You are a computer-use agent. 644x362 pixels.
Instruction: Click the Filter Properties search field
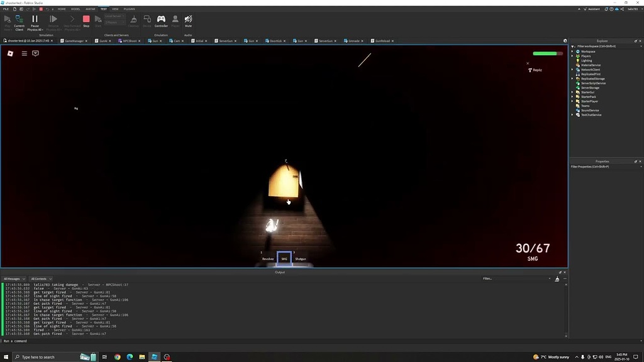tap(606, 167)
